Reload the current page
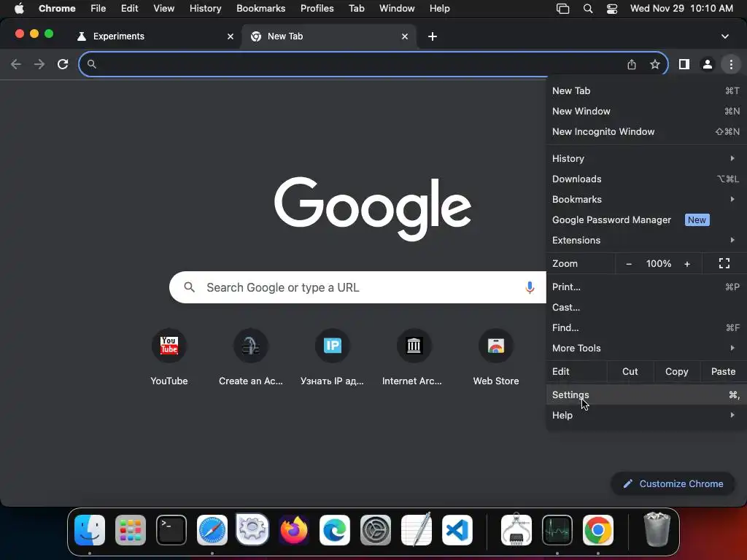 coord(63,64)
